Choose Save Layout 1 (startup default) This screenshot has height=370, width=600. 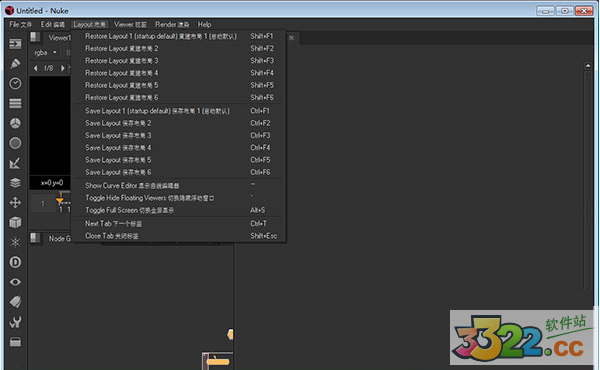tap(179, 111)
